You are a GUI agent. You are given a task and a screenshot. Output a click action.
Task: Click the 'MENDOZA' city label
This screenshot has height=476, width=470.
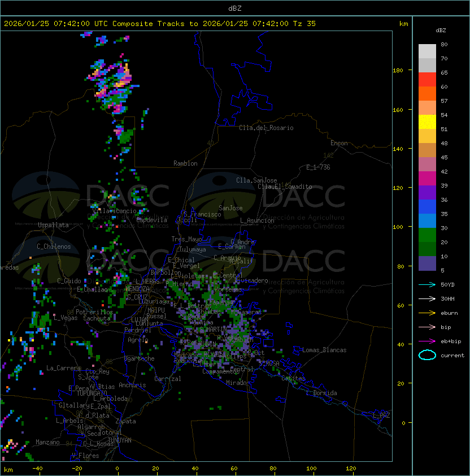coord(137,288)
